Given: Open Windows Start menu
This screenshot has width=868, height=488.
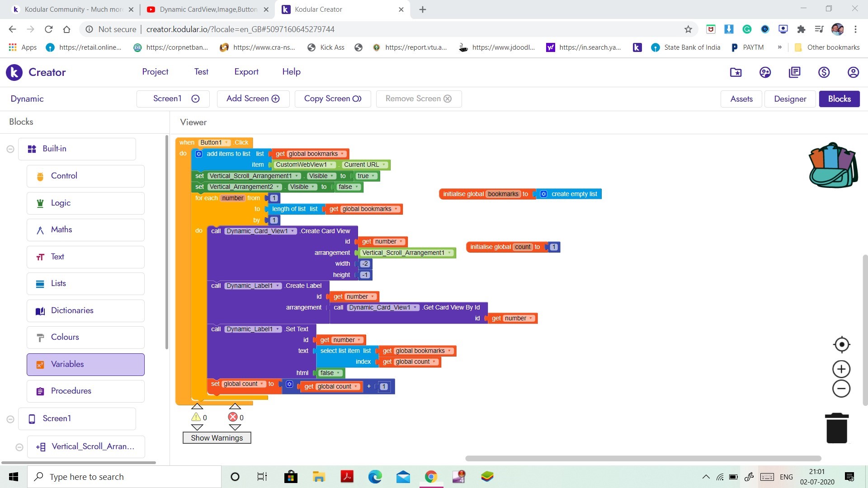Looking at the screenshot, I should click(14, 477).
